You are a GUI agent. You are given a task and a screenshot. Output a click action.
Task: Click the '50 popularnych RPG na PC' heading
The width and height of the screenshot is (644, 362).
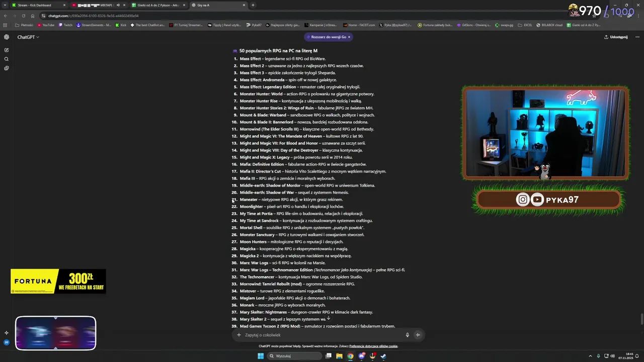[278, 51]
